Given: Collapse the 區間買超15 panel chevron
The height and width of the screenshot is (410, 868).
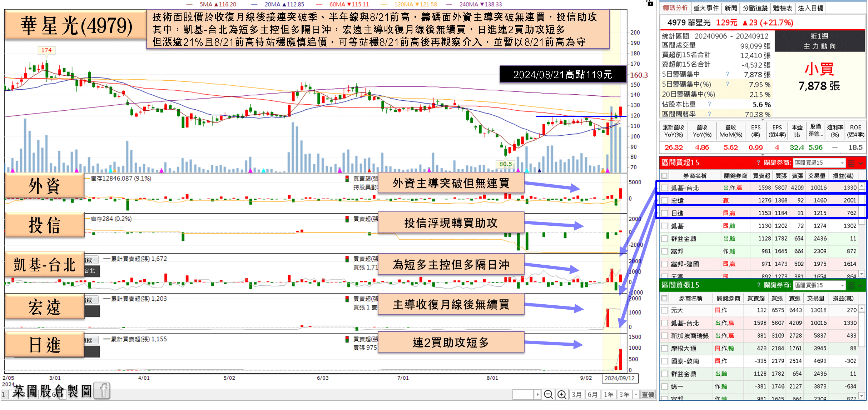Looking at the screenshot, I should 860,163.
